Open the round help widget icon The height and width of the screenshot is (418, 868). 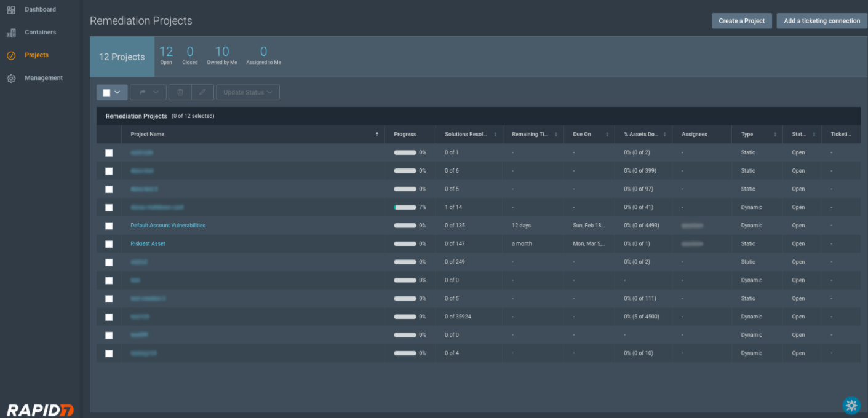pyautogui.click(x=851, y=404)
